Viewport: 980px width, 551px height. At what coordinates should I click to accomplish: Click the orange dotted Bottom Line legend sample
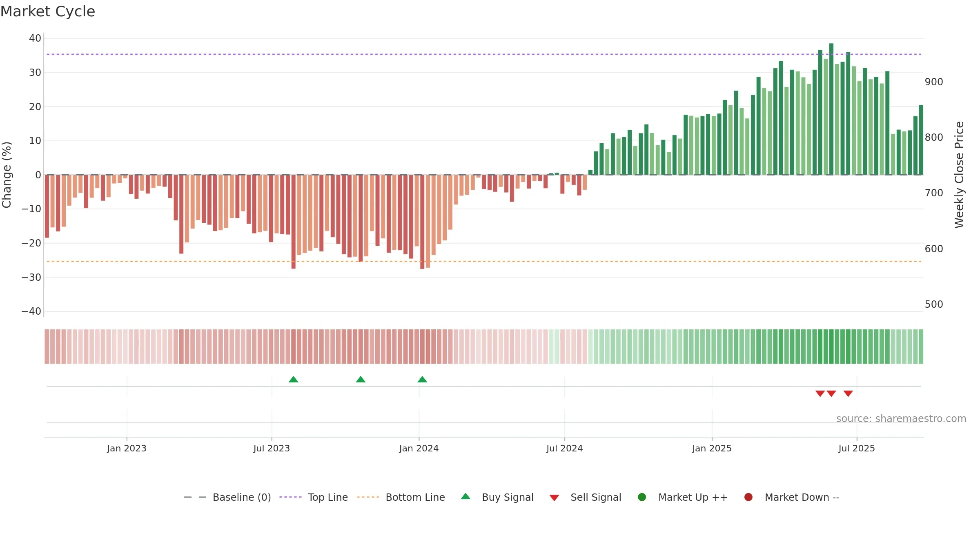click(368, 497)
